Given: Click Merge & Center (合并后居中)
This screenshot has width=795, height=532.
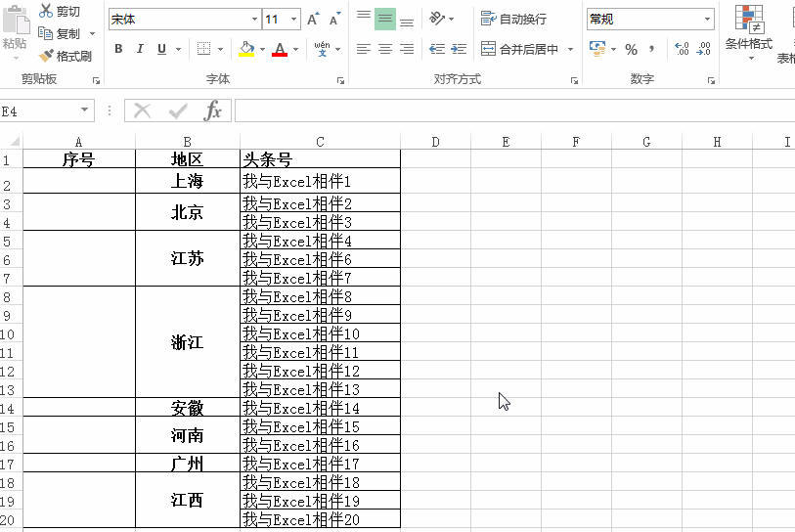Looking at the screenshot, I should click(519, 49).
